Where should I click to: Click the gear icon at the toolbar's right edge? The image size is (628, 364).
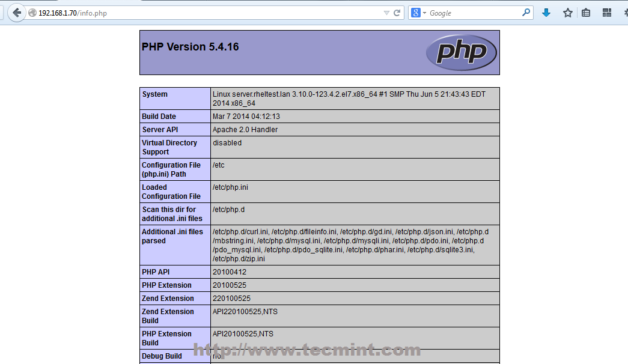pos(625,12)
